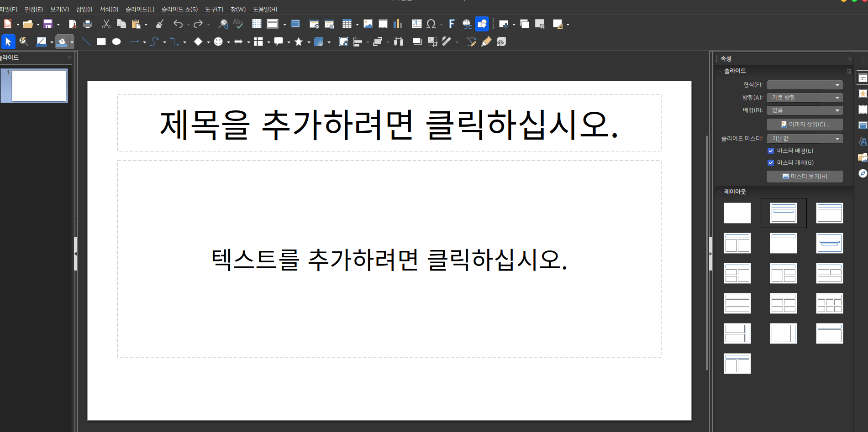Click the Insert Chart icon

[398, 24]
